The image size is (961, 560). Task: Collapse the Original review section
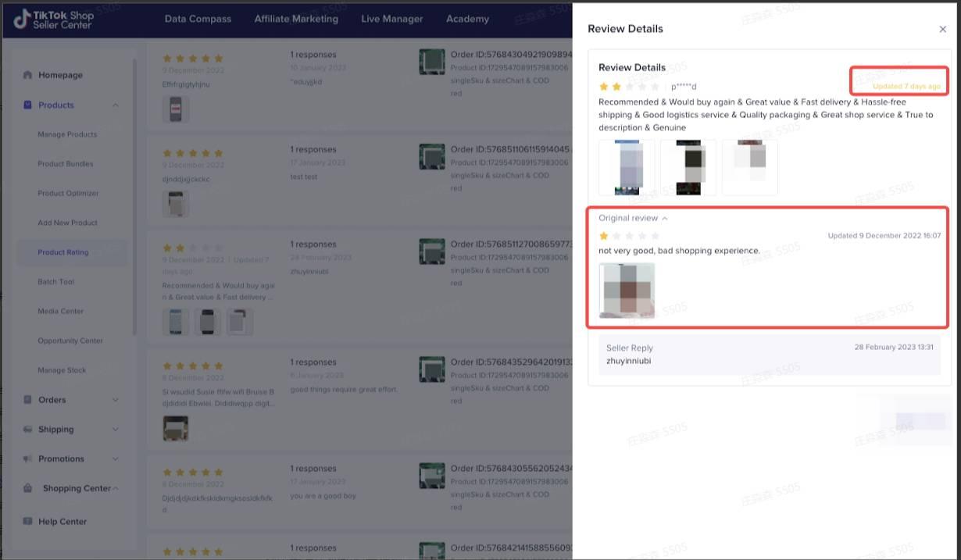pyautogui.click(x=665, y=218)
